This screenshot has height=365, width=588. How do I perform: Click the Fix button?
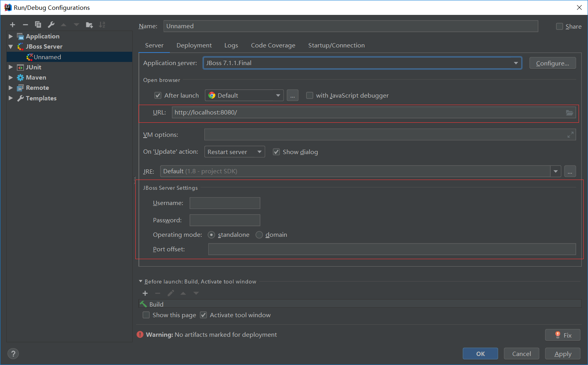coord(563,335)
